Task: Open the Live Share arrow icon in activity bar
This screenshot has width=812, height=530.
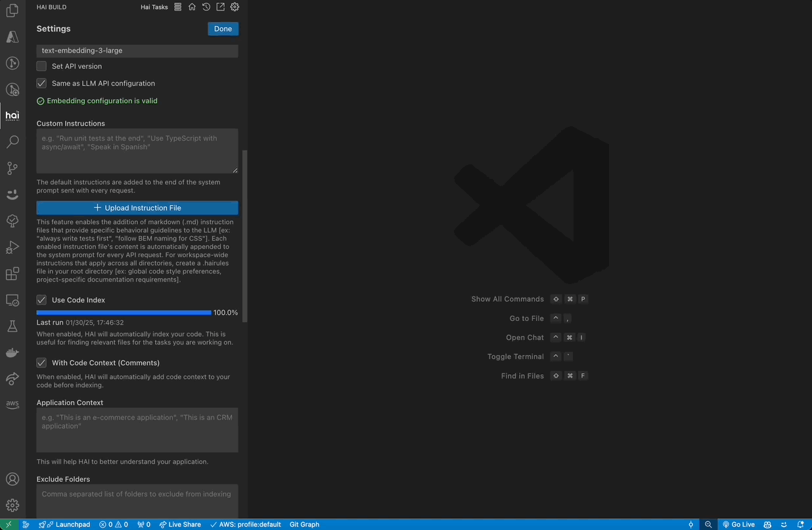Action: coord(12,379)
